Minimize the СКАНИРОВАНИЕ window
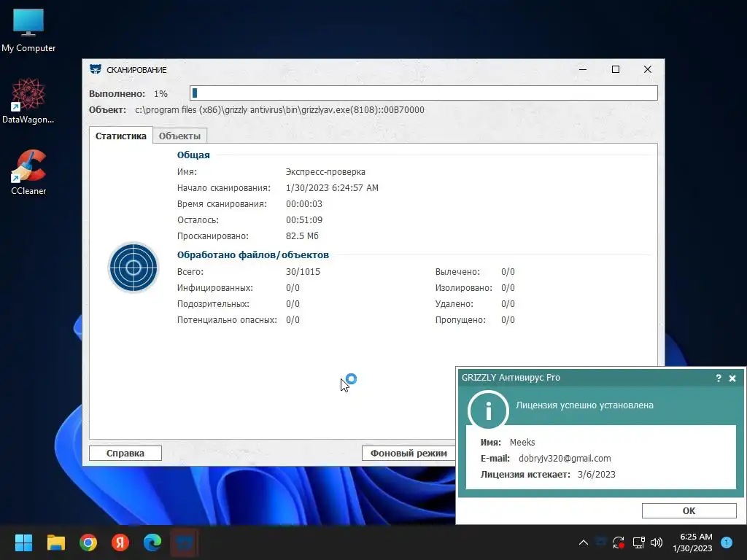The height and width of the screenshot is (560, 747). 583,69
